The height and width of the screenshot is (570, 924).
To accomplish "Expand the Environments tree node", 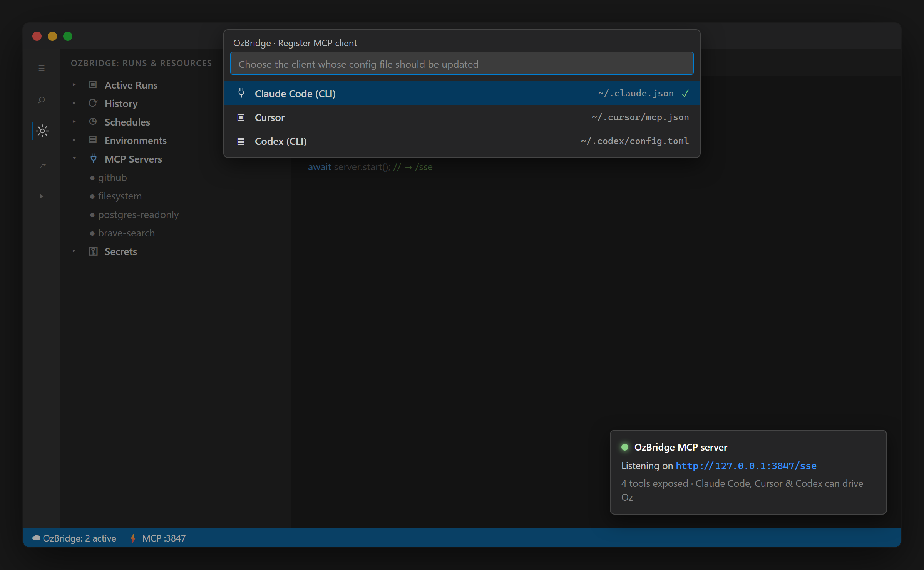I will coord(74,140).
